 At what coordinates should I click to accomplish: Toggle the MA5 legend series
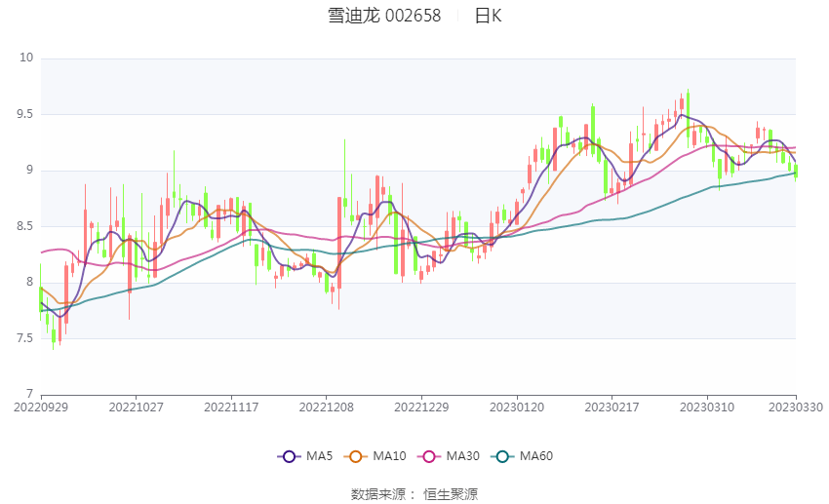[305, 456]
